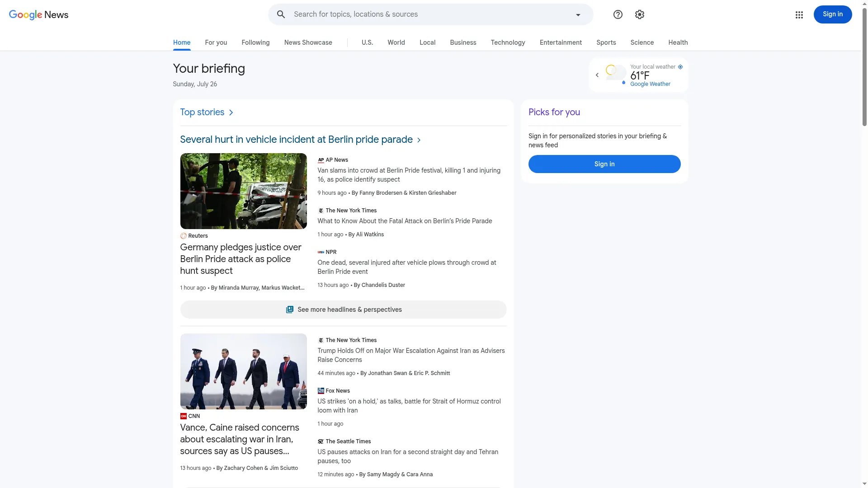
Task: Open the Business section
Action: tap(463, 42)
